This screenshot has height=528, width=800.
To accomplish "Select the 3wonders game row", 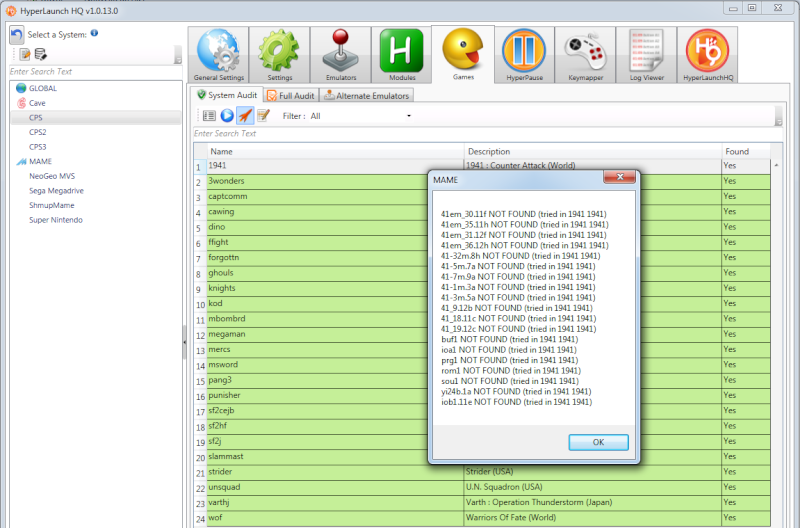I will pos(482,181).
